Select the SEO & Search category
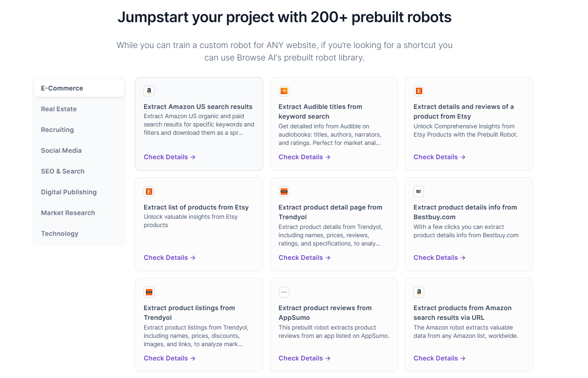588x378 pixels. point(63,171)
